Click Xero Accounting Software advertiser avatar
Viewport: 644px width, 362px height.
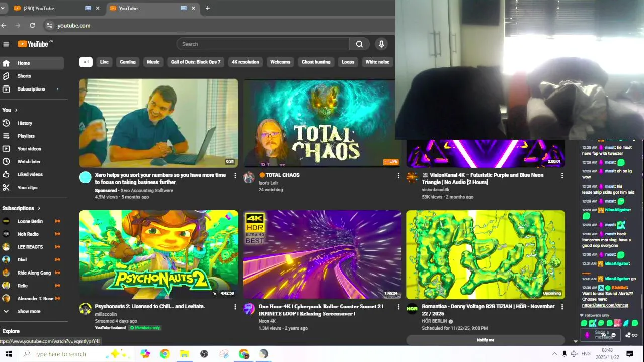click(86, 177)
